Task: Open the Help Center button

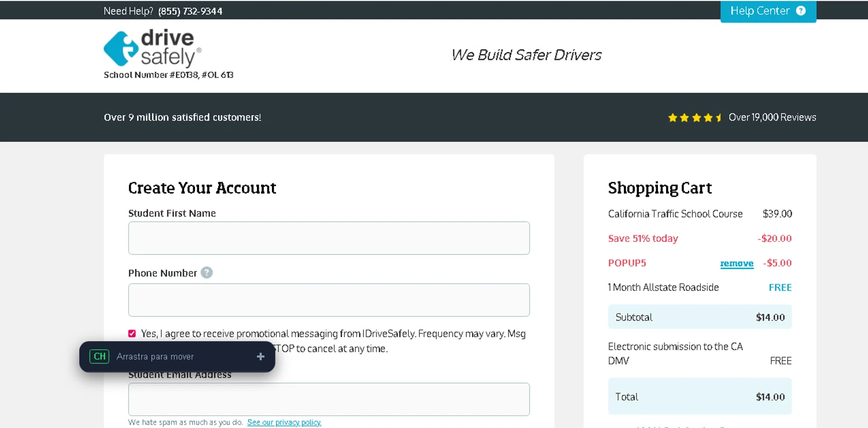Action: click(768, 11)
